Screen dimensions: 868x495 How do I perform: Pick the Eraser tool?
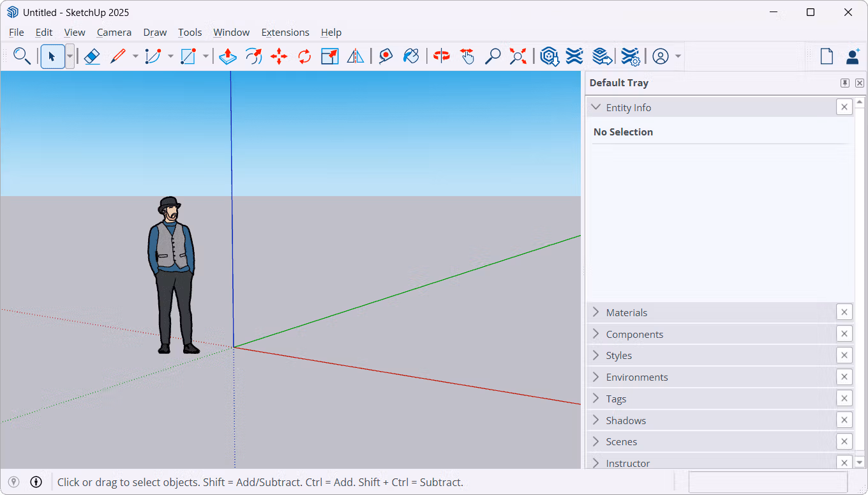[x=92, y=56]
